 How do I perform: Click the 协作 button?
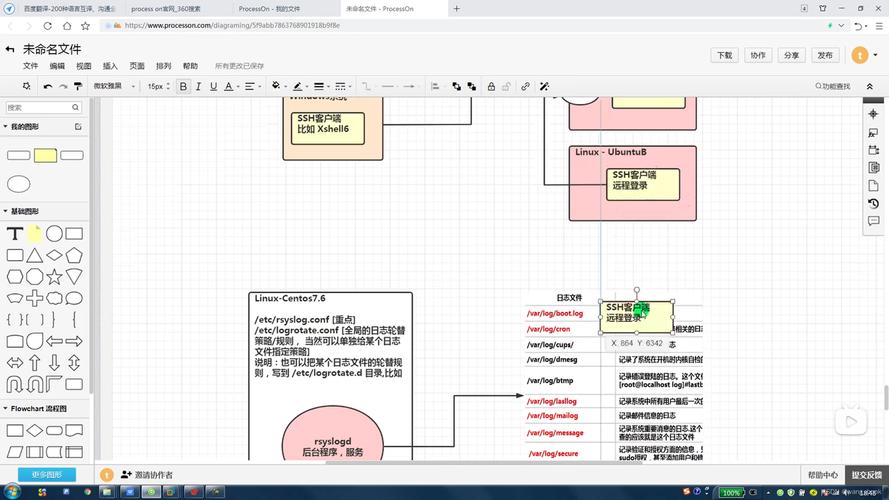(758, 55)
